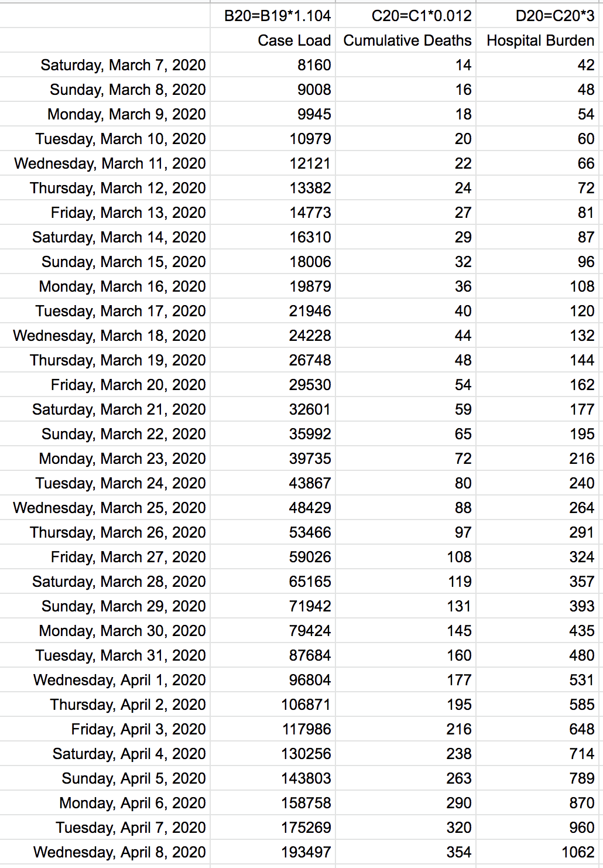The width and height of the screenshot is (603, 868).
Task: Click cumulative deaths cell showing 354
Action: 406,852
